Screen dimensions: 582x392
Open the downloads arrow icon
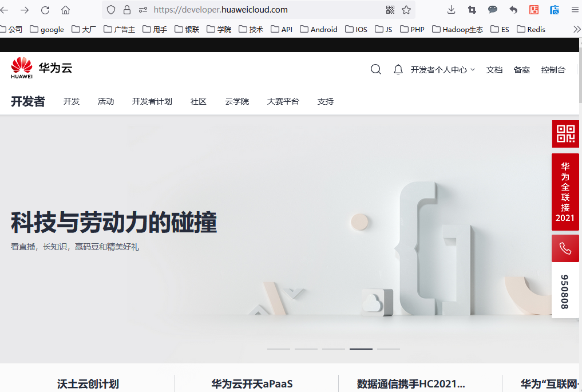pos(451,10)
